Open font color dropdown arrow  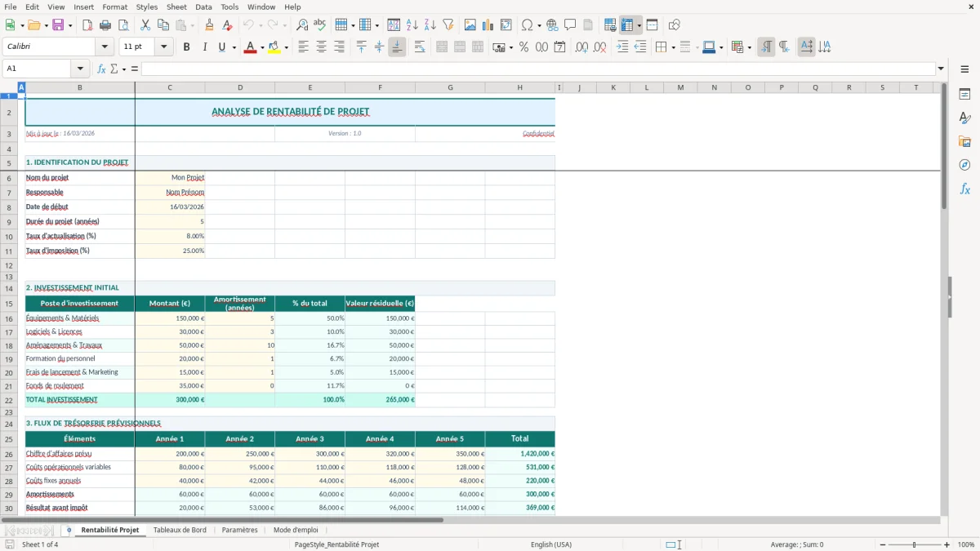click(x=262, y=47)
